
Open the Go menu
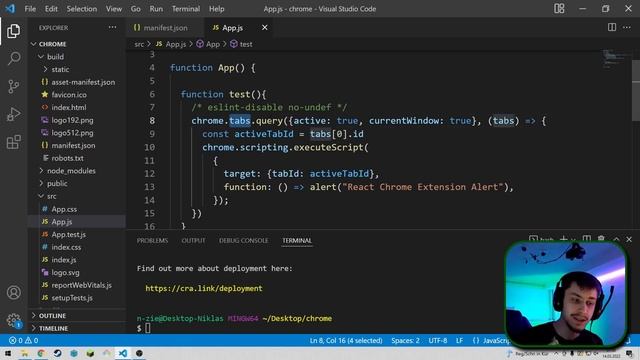(136, 9)
